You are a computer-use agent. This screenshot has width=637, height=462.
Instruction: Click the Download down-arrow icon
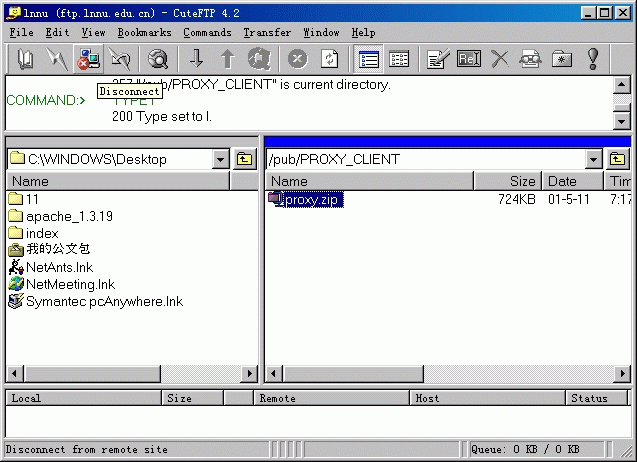pyautogui.click(x=197, y=59)
